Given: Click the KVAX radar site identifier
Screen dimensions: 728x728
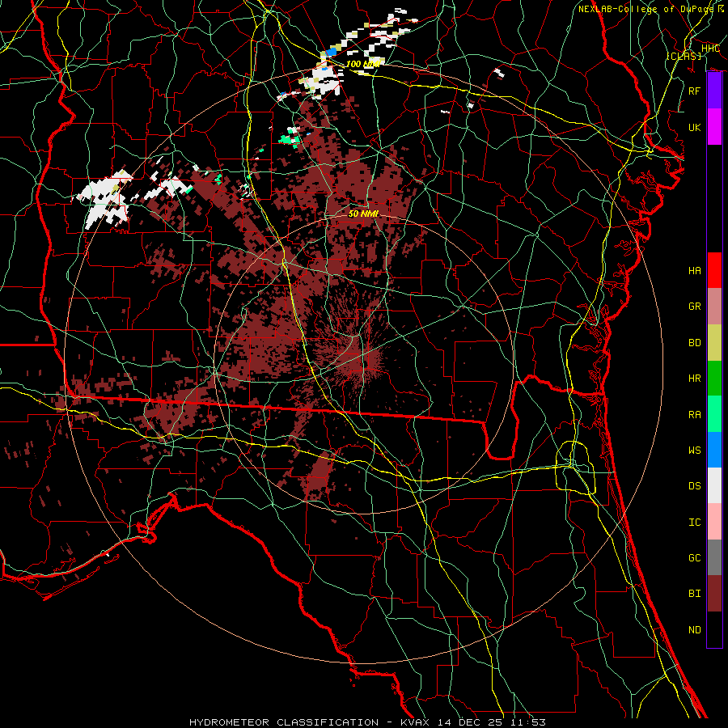Looking at the screenshot, I should 414,722.
